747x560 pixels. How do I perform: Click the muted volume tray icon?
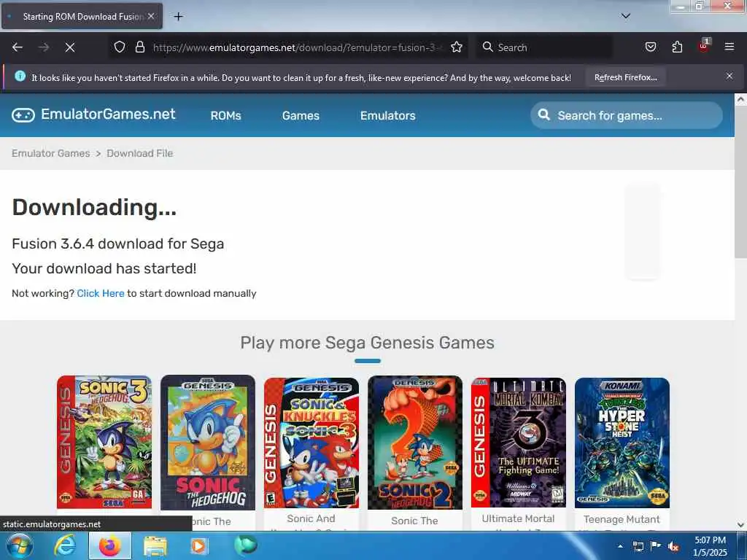(x=673, y=547)
